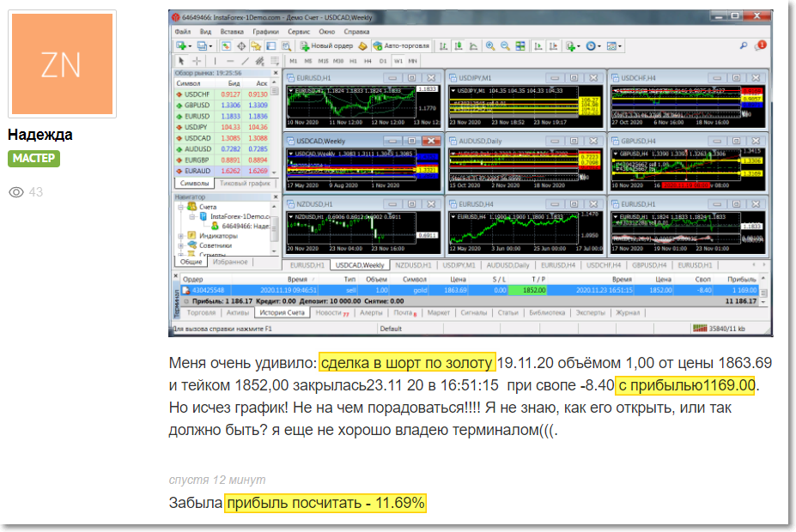The height and width of the screenshot is (532, 796).
Task: Click the Новый ордер button
Action: pyautogui.click(x=326, y=46)
